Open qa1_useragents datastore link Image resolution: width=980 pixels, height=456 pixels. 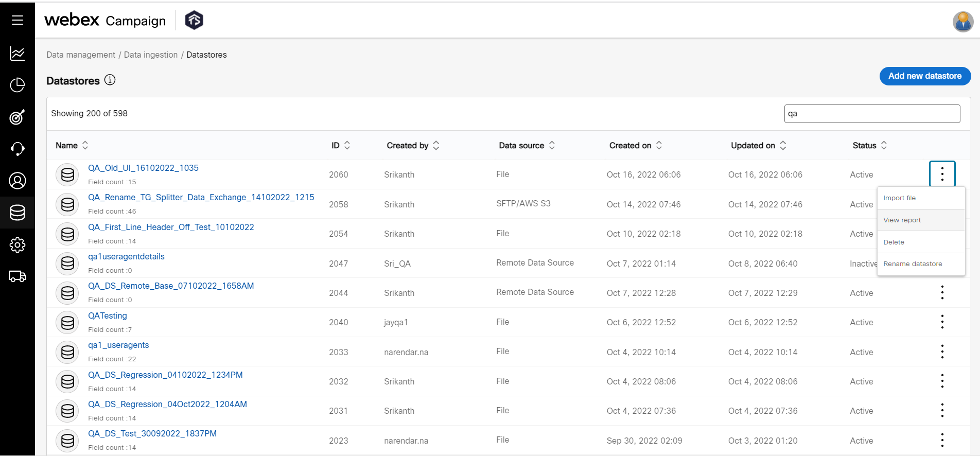tap(118, 345)
